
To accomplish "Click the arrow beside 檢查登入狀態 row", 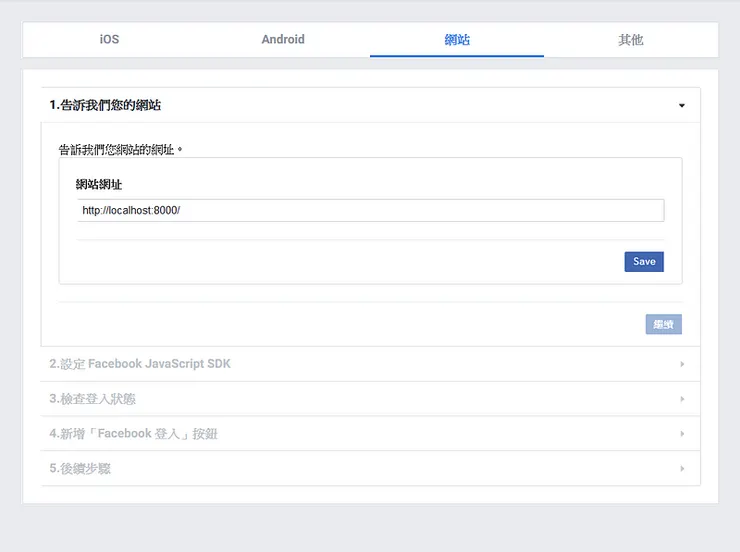I will [682, 399].
